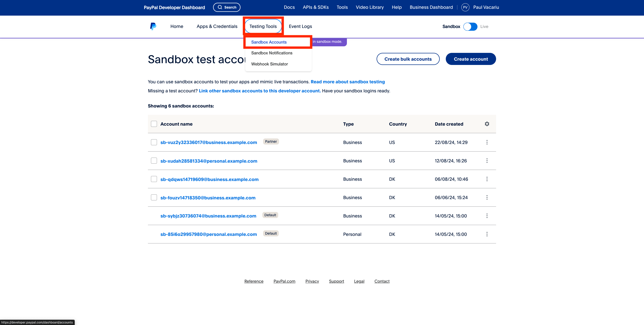Go to the Home tab
The width and height of the screenshot is (644, 325).
point(177,26)
